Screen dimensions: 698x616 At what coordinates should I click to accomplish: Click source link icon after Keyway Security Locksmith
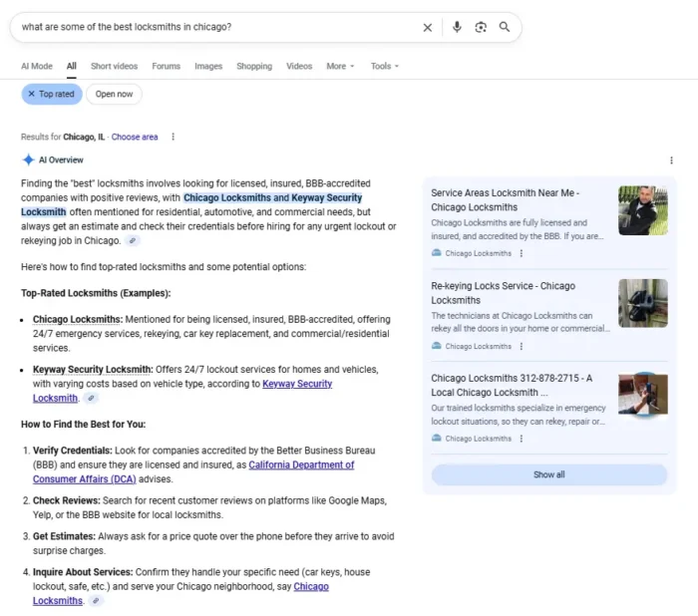92,398
